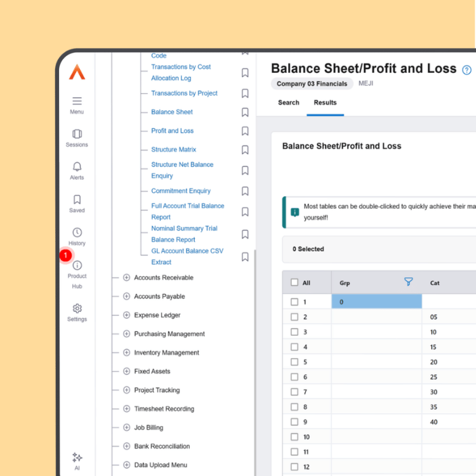The height and width of the screenshot is (476, 476).
Task: Open the Product Hub info icon
Action: click(77, 265)
